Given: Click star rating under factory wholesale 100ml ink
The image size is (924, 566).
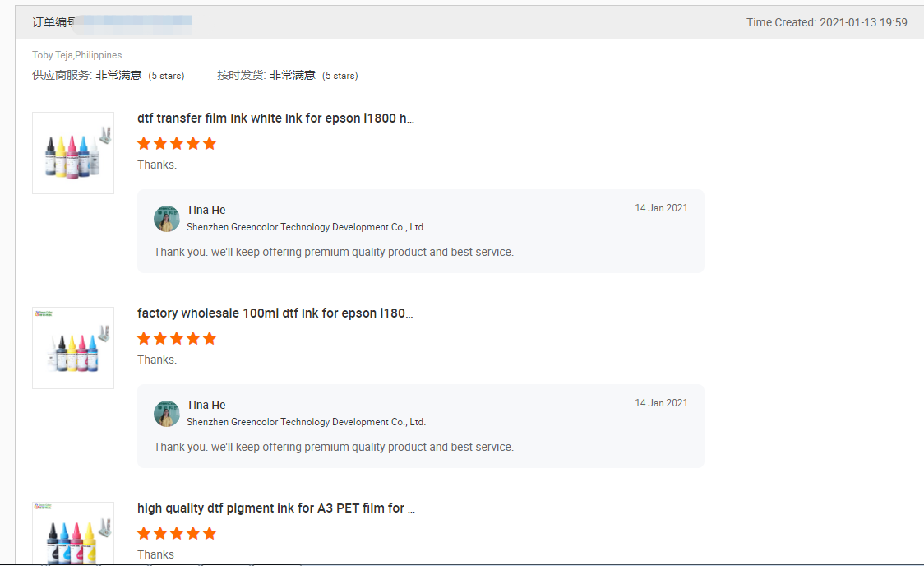Looking at the screenshot, I should coord(177,338).
